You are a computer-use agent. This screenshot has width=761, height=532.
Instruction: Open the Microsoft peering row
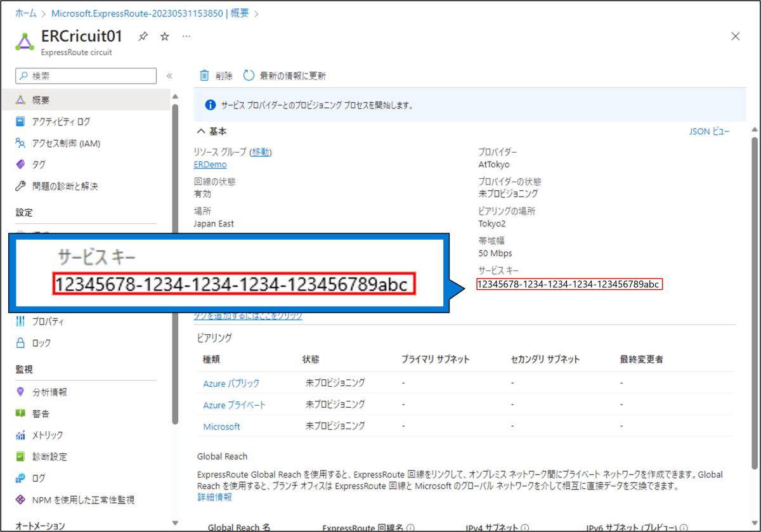pyautogui.click(x=221, y=427)
